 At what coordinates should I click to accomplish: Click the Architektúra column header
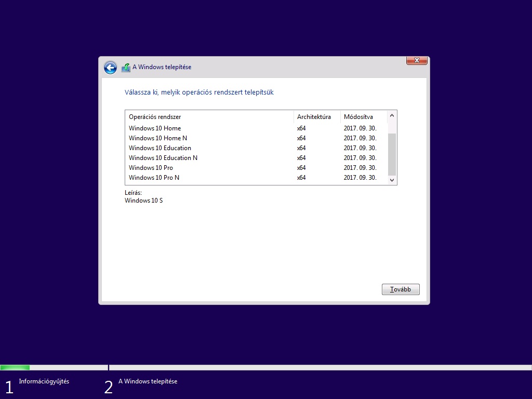(317, 117)
